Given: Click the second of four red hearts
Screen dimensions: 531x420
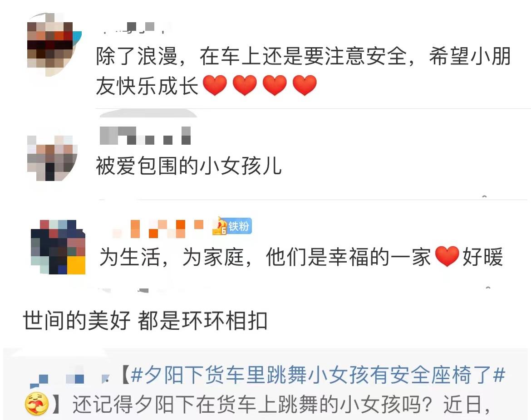Looking at the screenshot, I should tap(245, 85).
